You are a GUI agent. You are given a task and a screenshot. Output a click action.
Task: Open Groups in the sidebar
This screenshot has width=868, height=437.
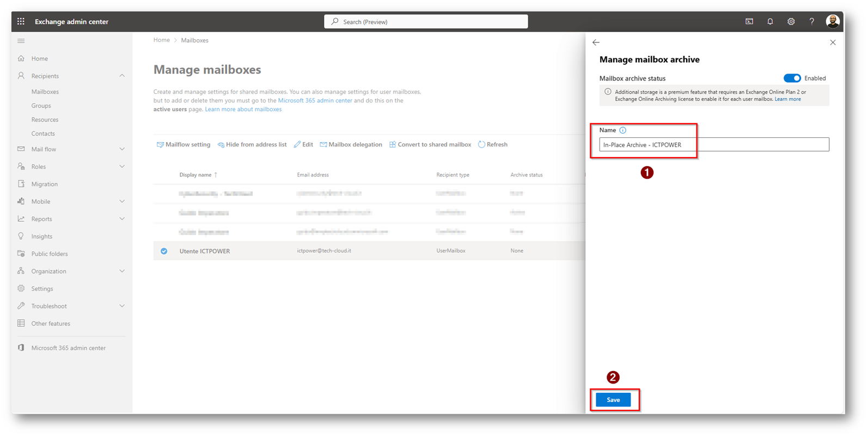[41, 106]
